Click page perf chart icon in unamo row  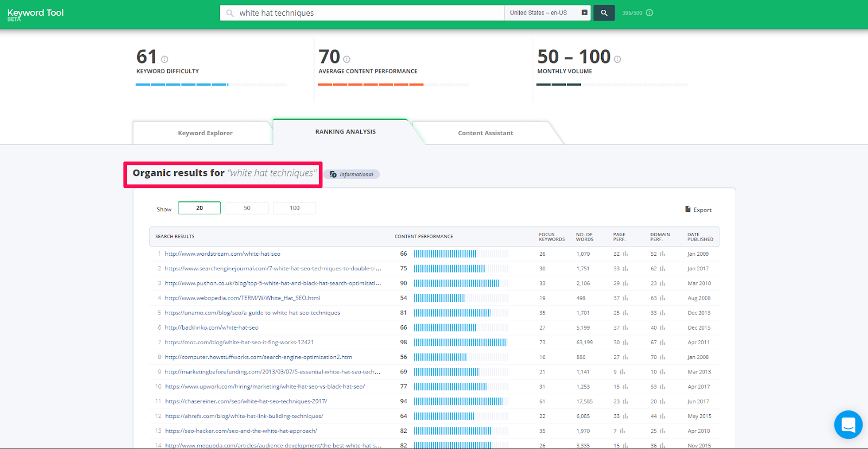626,313
